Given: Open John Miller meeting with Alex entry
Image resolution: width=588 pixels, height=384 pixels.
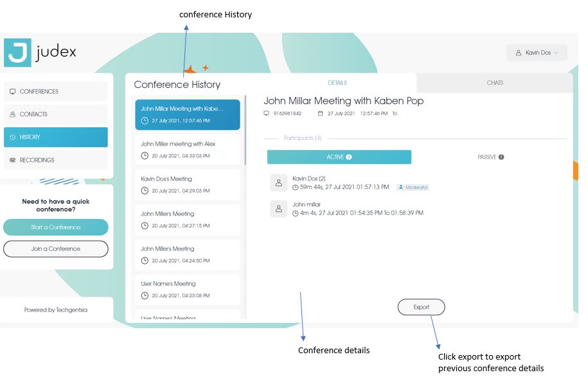Looking at the screenshot, I should 187,150.
